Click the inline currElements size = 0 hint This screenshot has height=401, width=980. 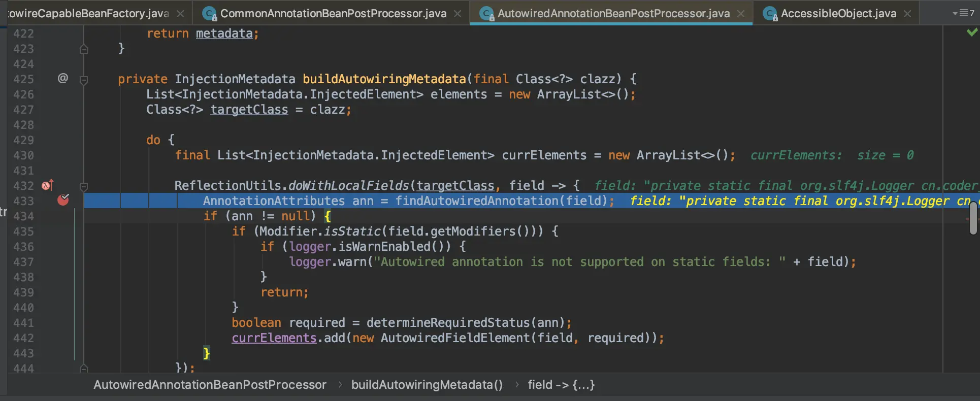coord(832,155)
